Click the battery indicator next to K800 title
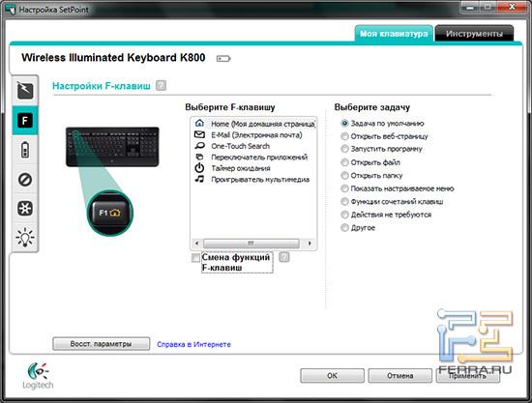 pyautogui.click(x=223, y=59)
